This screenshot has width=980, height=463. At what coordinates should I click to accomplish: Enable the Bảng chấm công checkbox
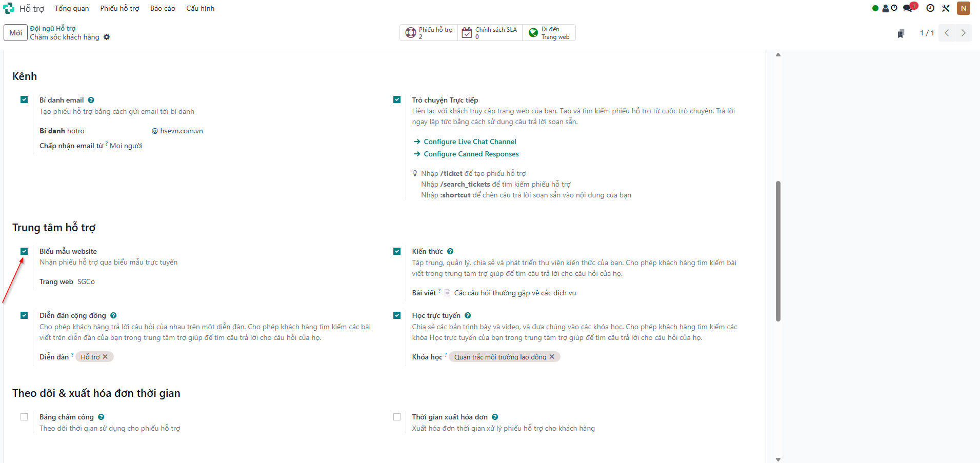(24, 417)
